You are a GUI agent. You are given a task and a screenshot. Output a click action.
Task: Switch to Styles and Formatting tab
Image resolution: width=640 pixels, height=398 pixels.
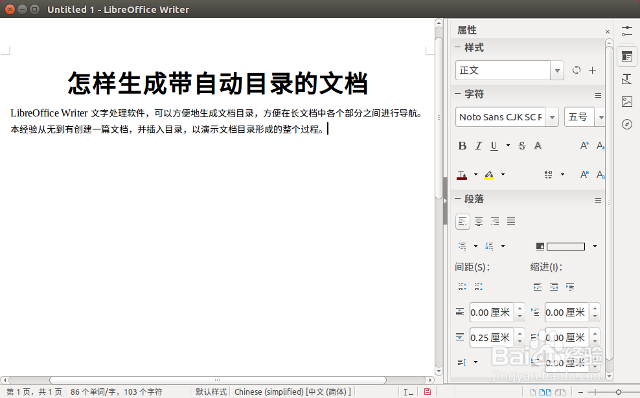[x=627, y=79]
